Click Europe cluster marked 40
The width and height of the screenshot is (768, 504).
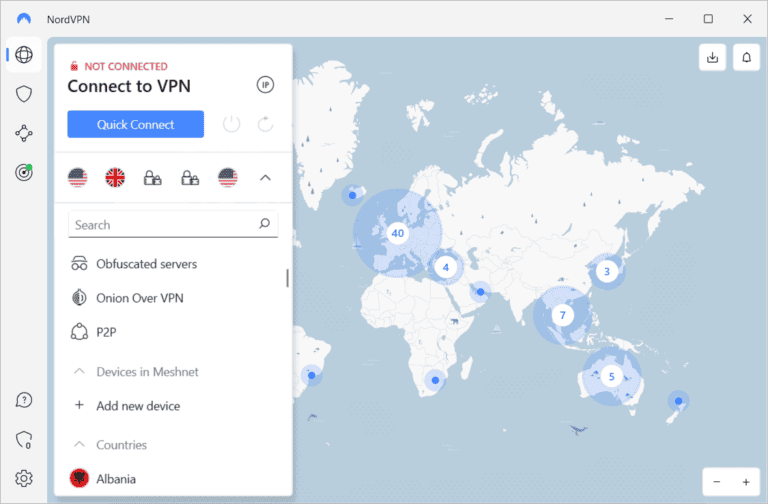coord(398,233)
